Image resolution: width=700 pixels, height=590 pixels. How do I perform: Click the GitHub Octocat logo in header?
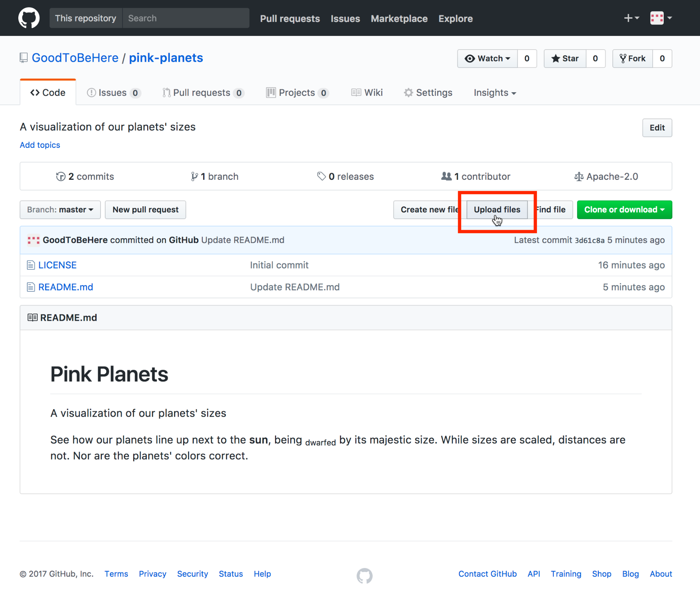pos(29,18)
